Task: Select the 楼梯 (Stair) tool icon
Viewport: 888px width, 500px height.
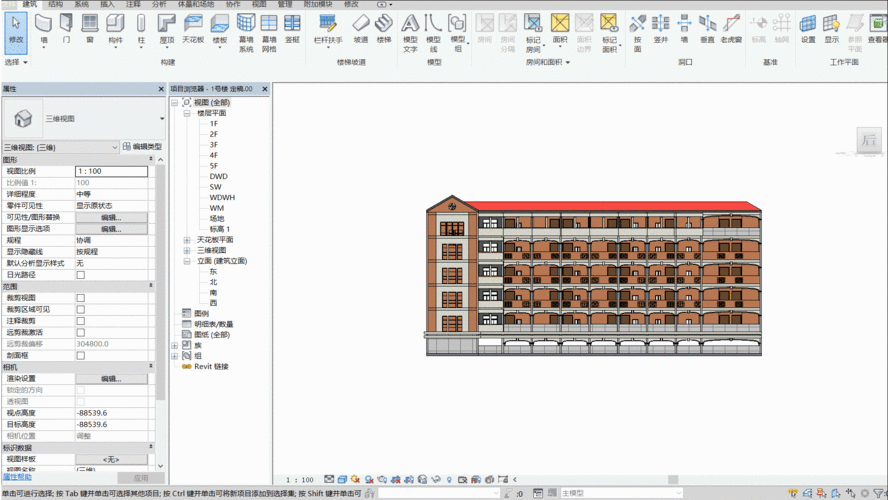Action: [384, 28]
